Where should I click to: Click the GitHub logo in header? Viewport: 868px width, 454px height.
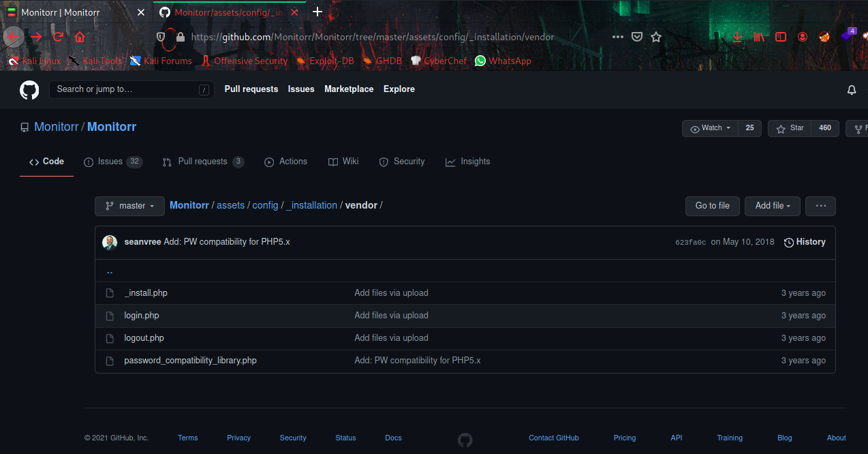pos(29,90)
